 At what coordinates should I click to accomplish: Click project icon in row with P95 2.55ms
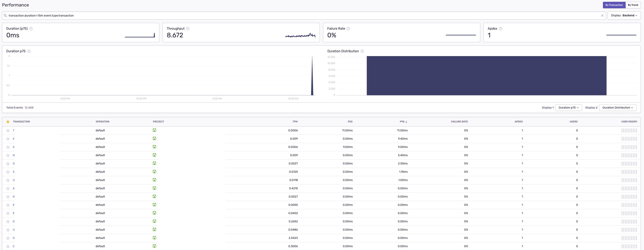tap(154, 163)
